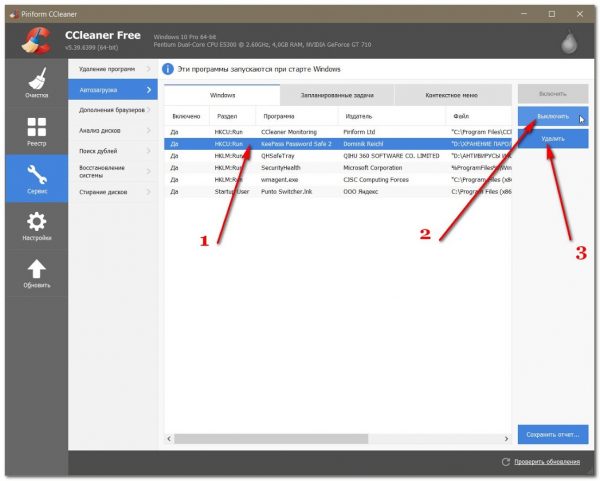The image size is (600, 481).
Task: Select KeePass Password Safe 2 entry
Action: [338, 144]
